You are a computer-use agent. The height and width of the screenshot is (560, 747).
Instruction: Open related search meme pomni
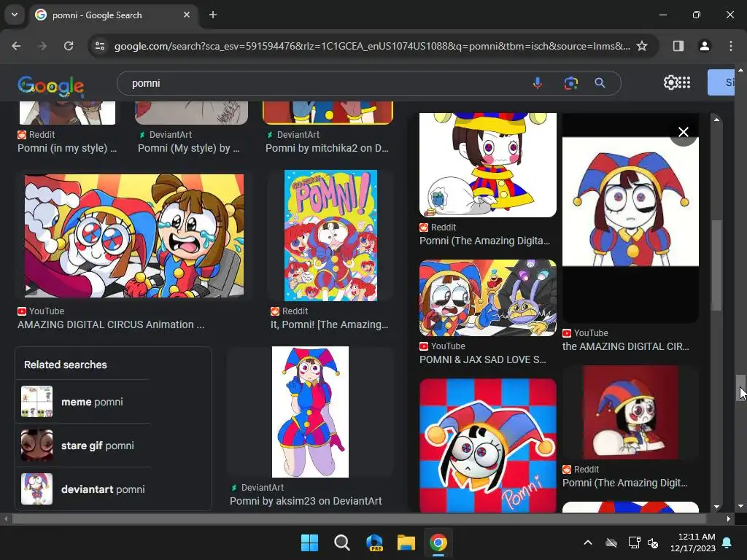click(92, 402)
